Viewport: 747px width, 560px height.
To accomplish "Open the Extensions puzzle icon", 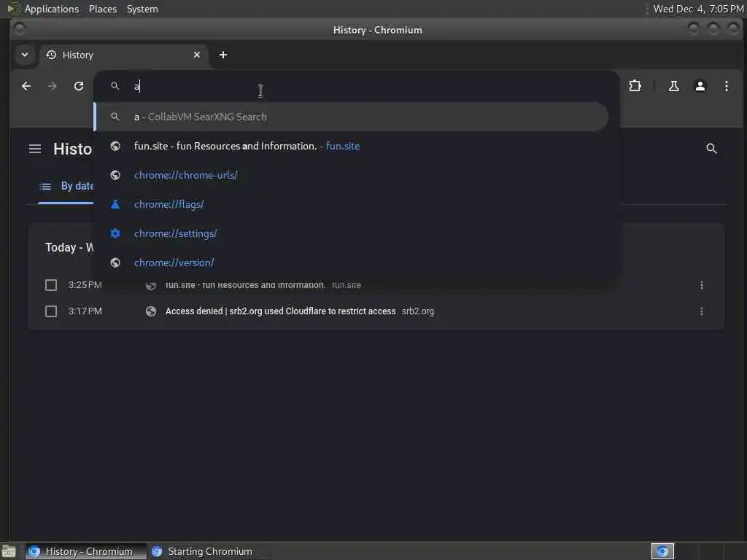I will [x=635, y=86].
